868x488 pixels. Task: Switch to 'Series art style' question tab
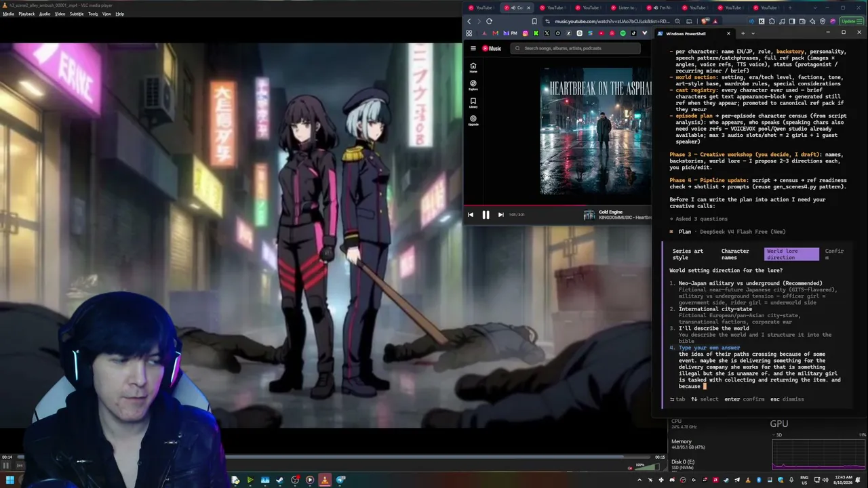(688, 254)
